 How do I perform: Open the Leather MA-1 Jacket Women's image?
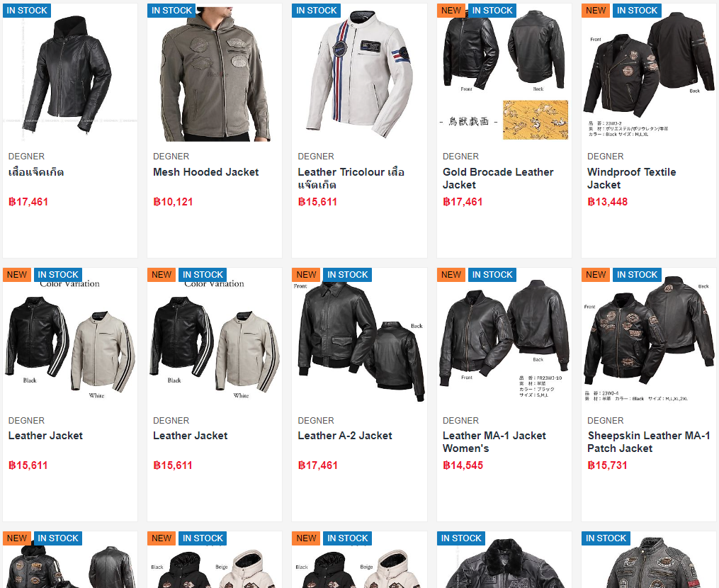coord(504,337)
